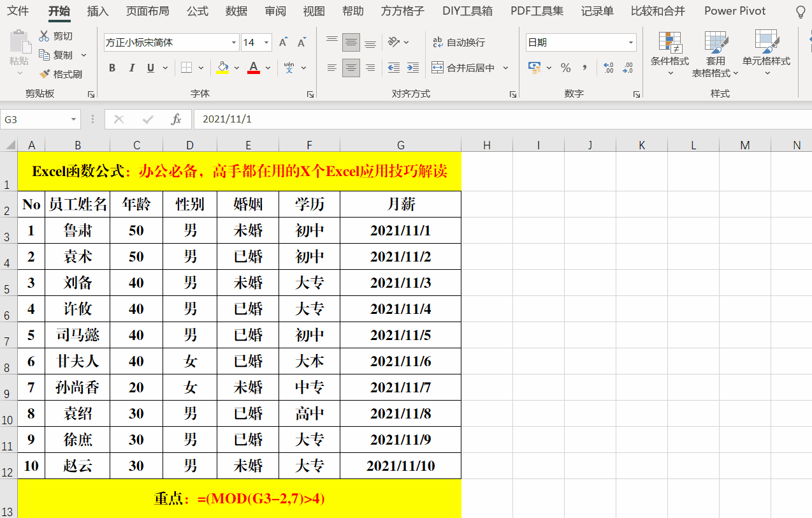
Task: Switch to the 方方格子 tab
Action: point(403,11)
